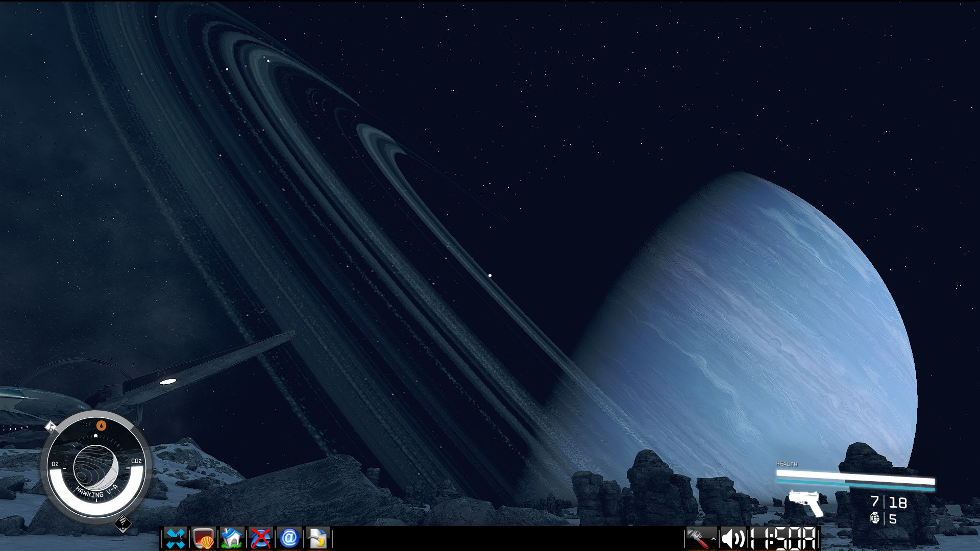Screen dimensions: 980x551
Task: Click the grenade count 5
Action: point(893,519)
